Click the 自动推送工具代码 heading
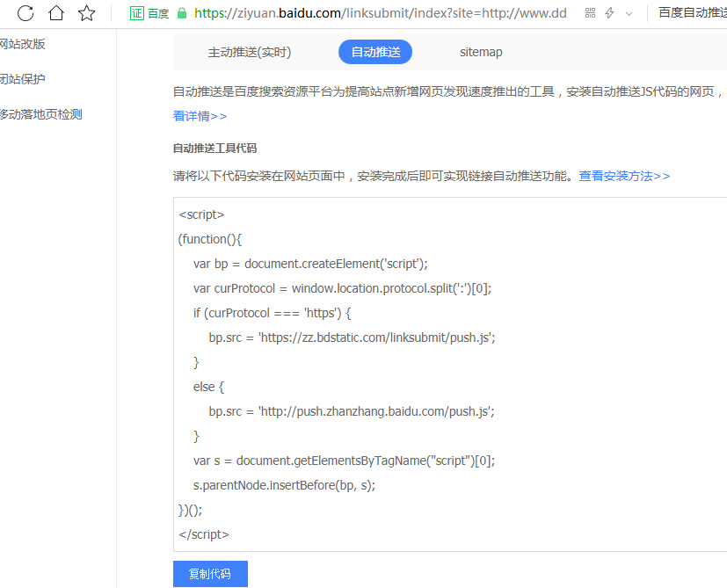Viewport: 727px width, 588px height. click(214, 148)
